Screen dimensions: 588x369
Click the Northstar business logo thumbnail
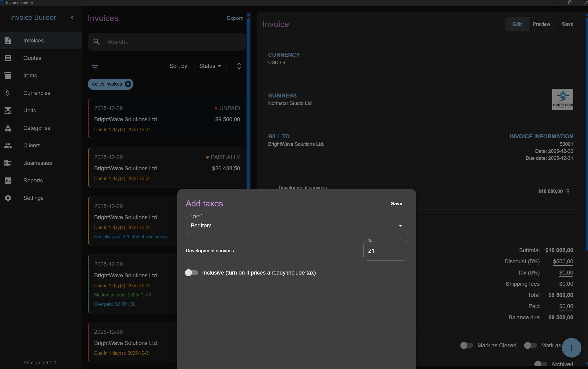point(563,99)
